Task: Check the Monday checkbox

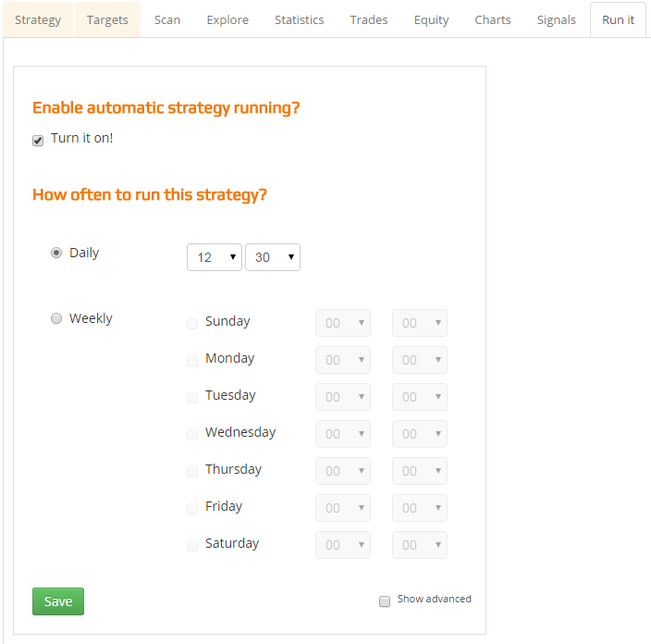Action: pyautogui.click(x=192, y=360)
